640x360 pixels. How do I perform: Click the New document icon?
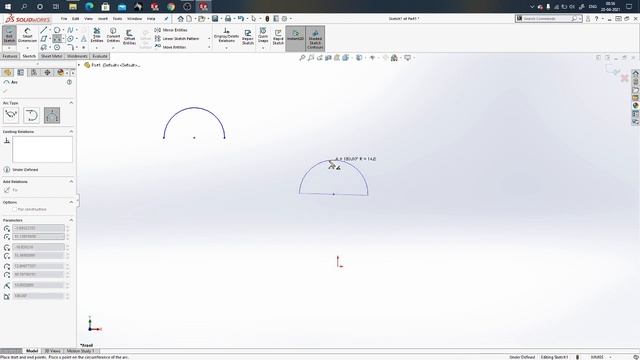pyautogui.click(x=189, y=19)
